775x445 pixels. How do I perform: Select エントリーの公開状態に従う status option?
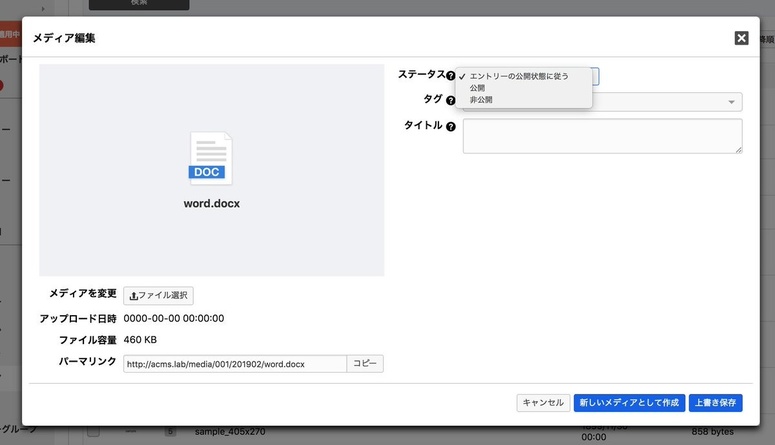pyautogui.click(x=518, y=76)
